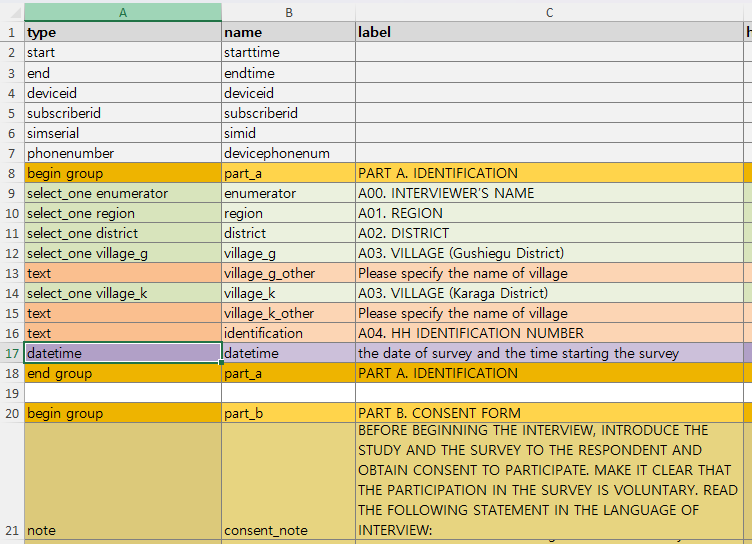This screenshot has width=752, height=544.
Task: Select 'A02. DISTRICT' cell
Action: click(x=550, y=233)
